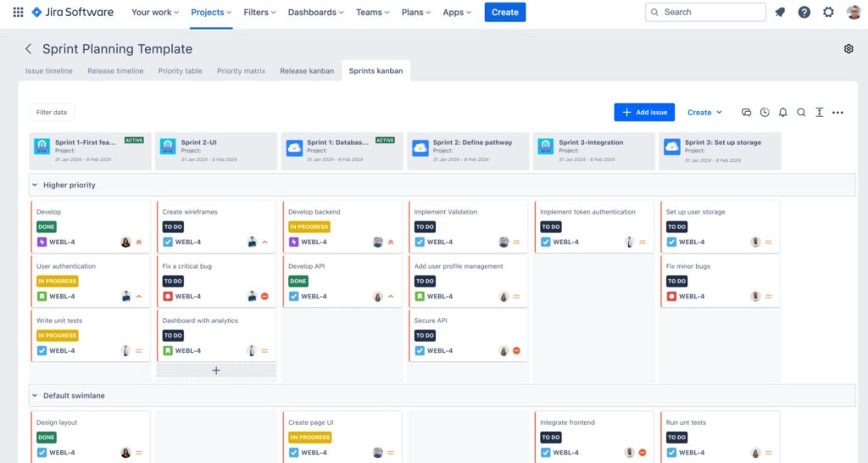Click the Filter data button

[52, 113]
